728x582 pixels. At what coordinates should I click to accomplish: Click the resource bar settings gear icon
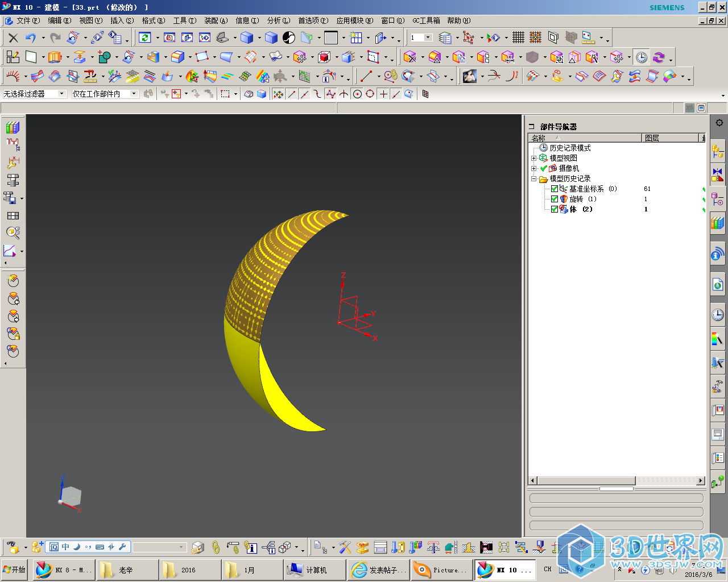pos(719,123)
